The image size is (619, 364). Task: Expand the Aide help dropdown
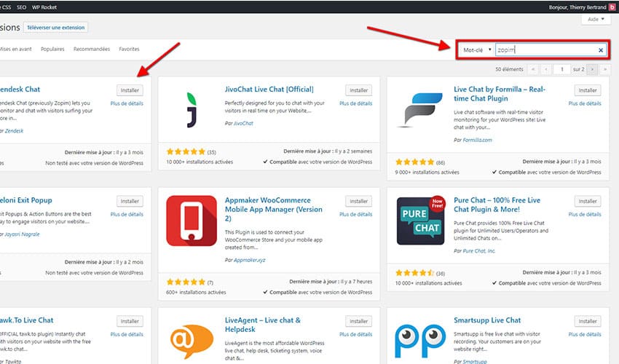[x=596, y=20]
